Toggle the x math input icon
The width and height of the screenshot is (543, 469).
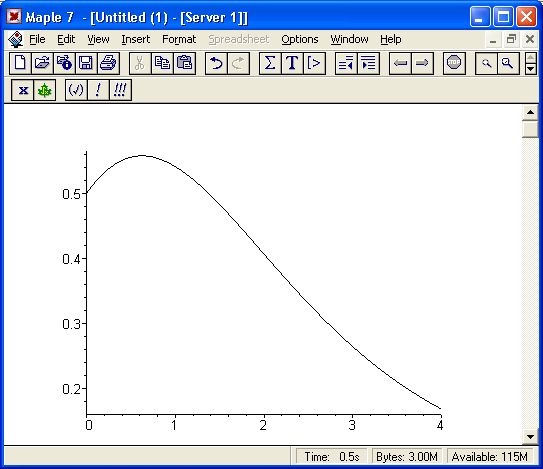point(23,90)
